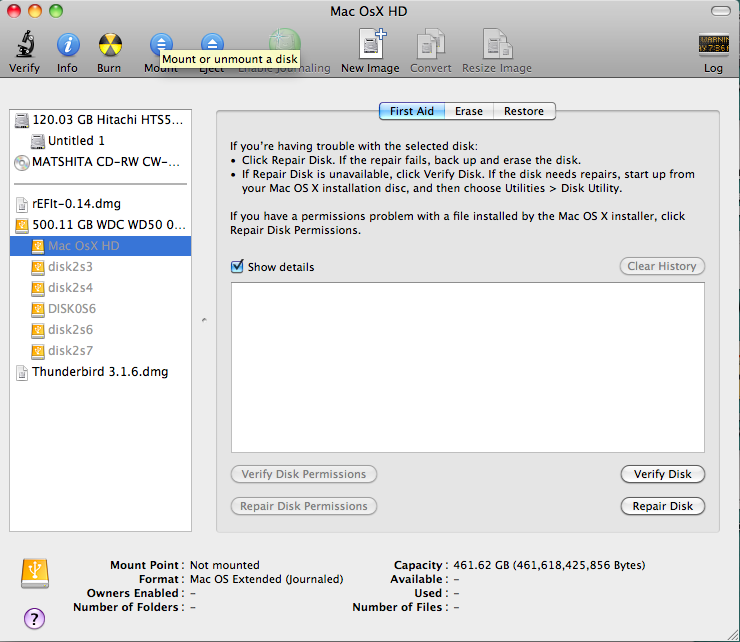Select the disk2s4 partition

(101, 287)
